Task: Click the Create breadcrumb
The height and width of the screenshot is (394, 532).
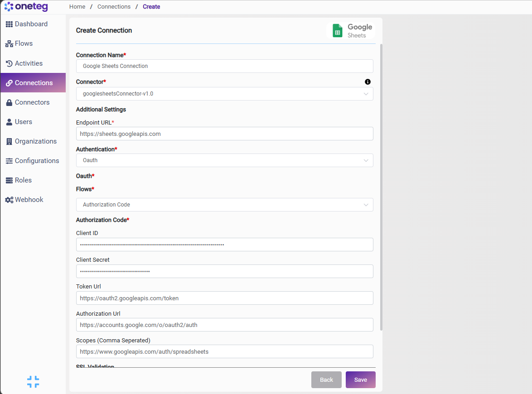Action: point(151,7)
